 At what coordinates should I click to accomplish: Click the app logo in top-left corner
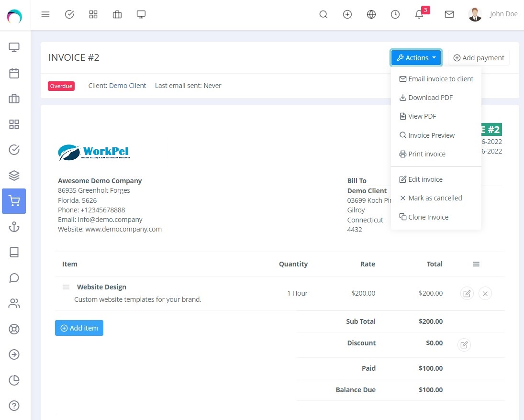pyautogui.click(x=14, y=16)
